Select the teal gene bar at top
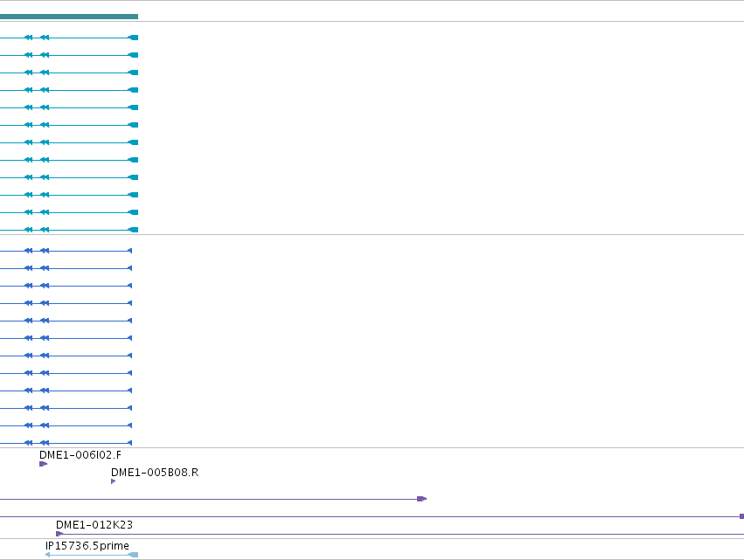This screenshot has width=744, height=560. tap(69, 17)
